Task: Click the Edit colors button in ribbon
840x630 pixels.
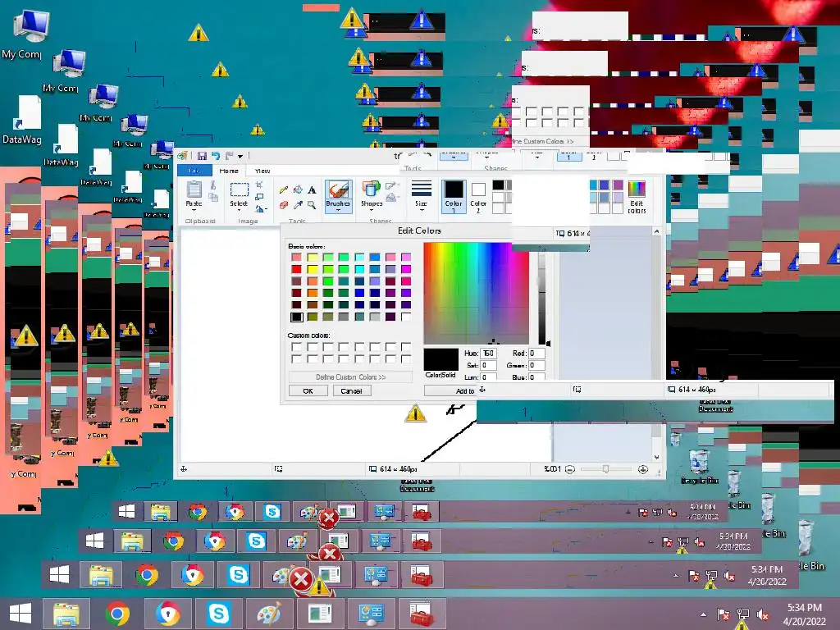Action: click(x=637, y=197)
